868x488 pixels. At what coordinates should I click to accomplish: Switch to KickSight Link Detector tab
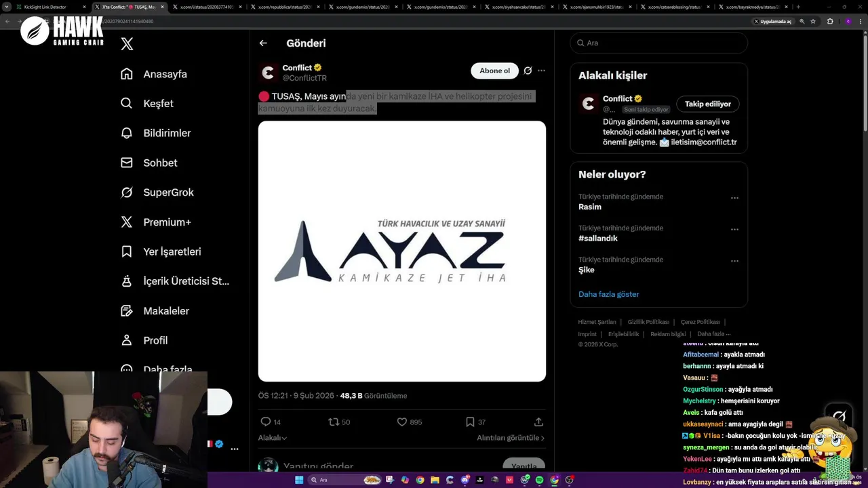[50, 7]
